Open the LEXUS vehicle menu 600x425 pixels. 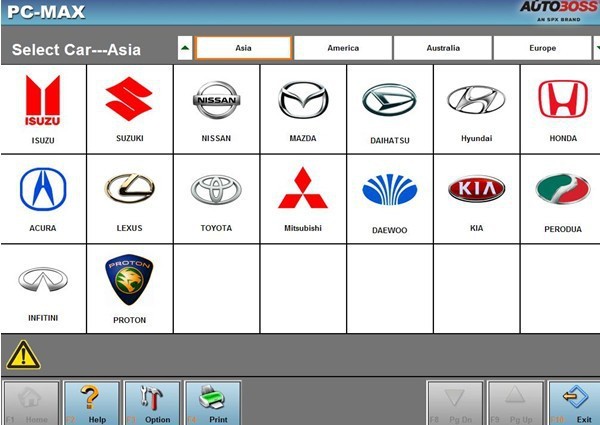[130, 199]
